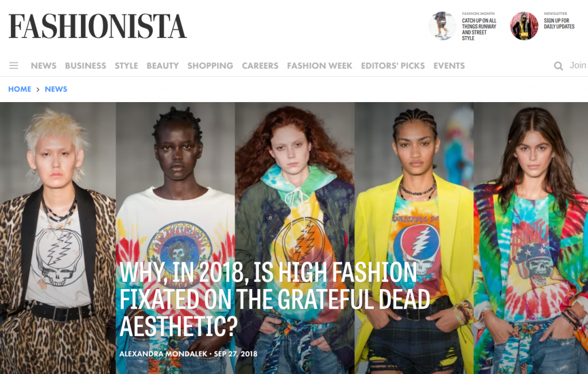Click the Join link
The width and height of the screenshot is (588, 374).
click(578, 65)
